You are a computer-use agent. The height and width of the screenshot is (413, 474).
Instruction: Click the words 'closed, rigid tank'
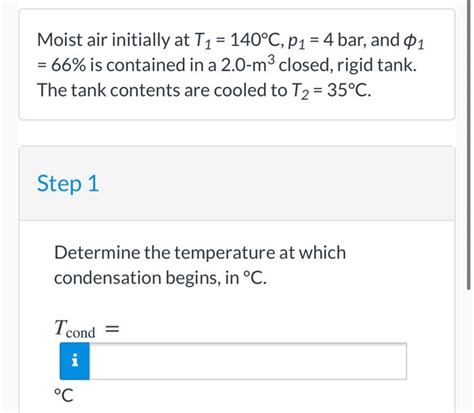click(x=348, y=65)
